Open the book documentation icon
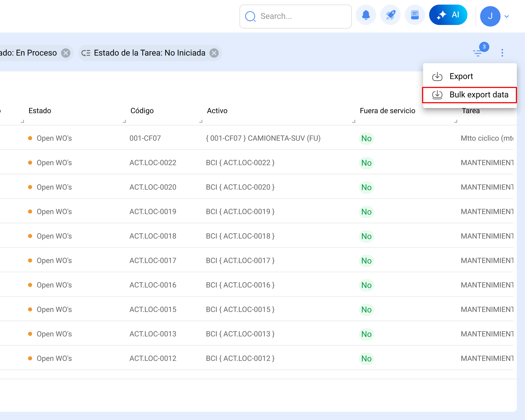525x420 pixels. click(x=415, y=16)
